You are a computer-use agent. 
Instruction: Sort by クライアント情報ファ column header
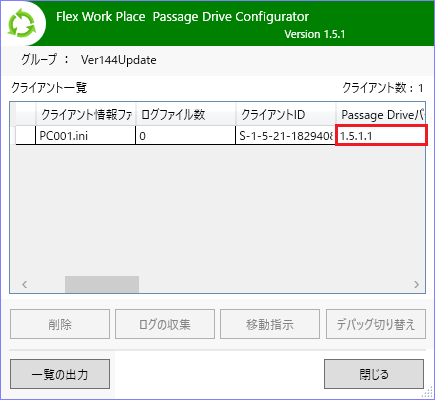click(x=86, y=115)
